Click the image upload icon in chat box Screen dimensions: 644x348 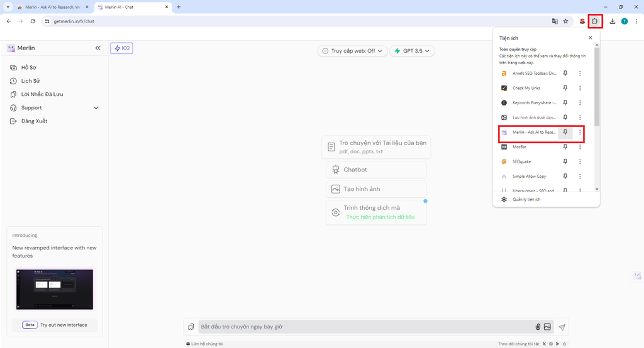click(x=548, y=327)
